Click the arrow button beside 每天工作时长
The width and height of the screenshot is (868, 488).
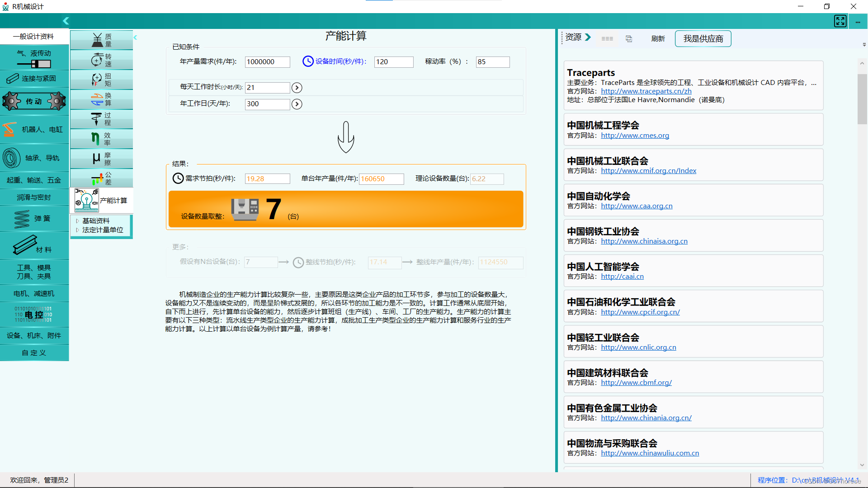tap(297, 88)
